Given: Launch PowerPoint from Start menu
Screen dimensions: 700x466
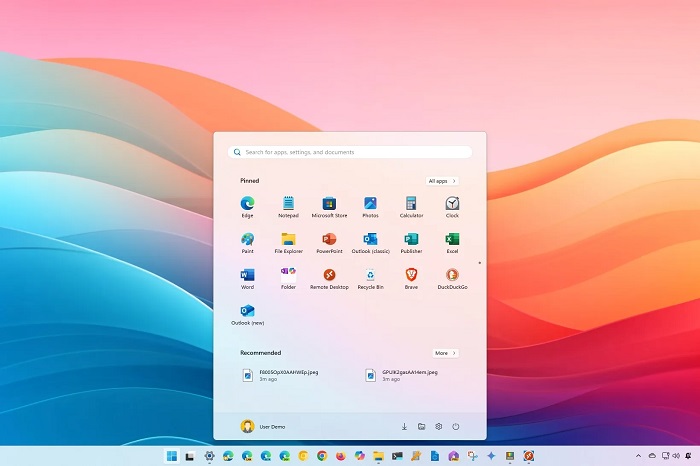Looking at the screenshot, I should [329, 243].
